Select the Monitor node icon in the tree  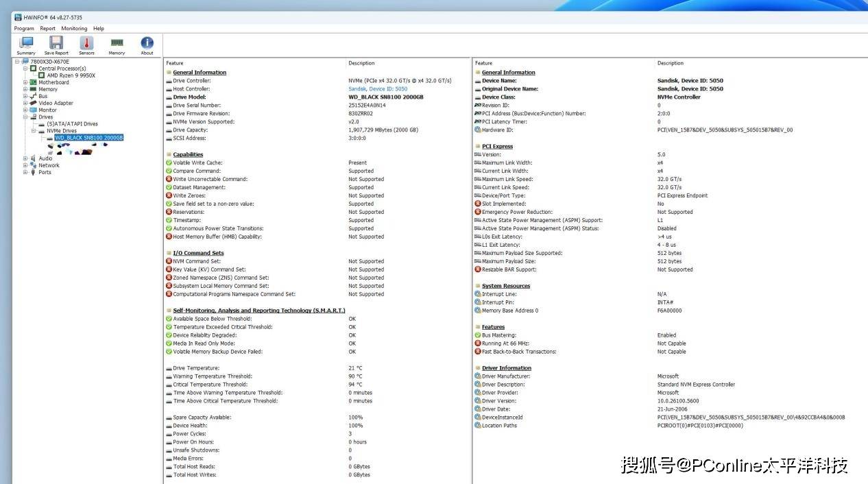[x=33, y=110]
